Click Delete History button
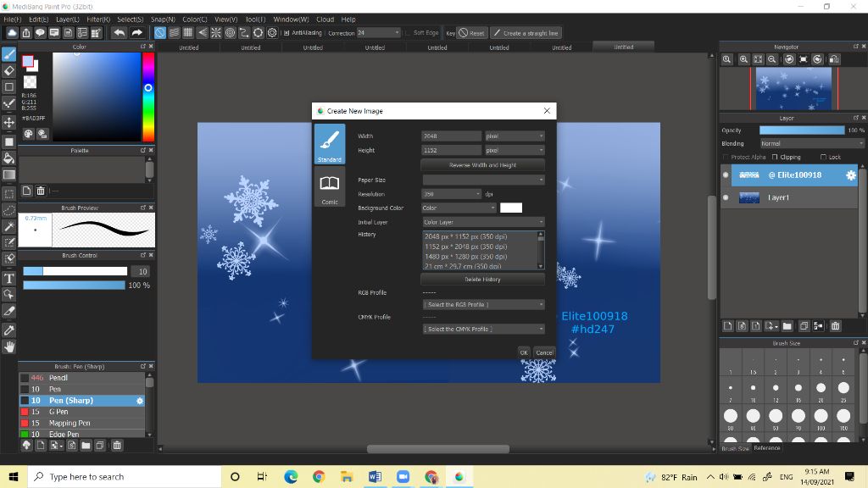The height and width of the screenshot is (488, 868). coord(482,280)
